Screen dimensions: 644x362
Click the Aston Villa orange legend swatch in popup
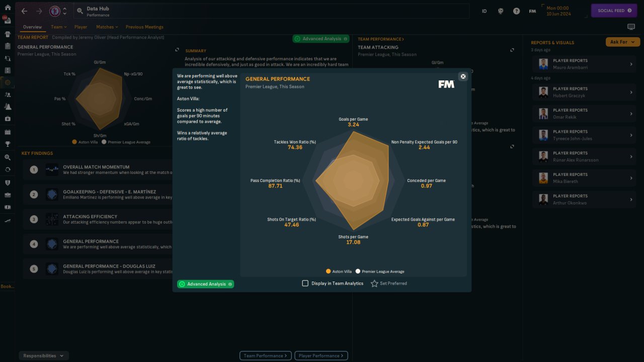click(329, 271)
